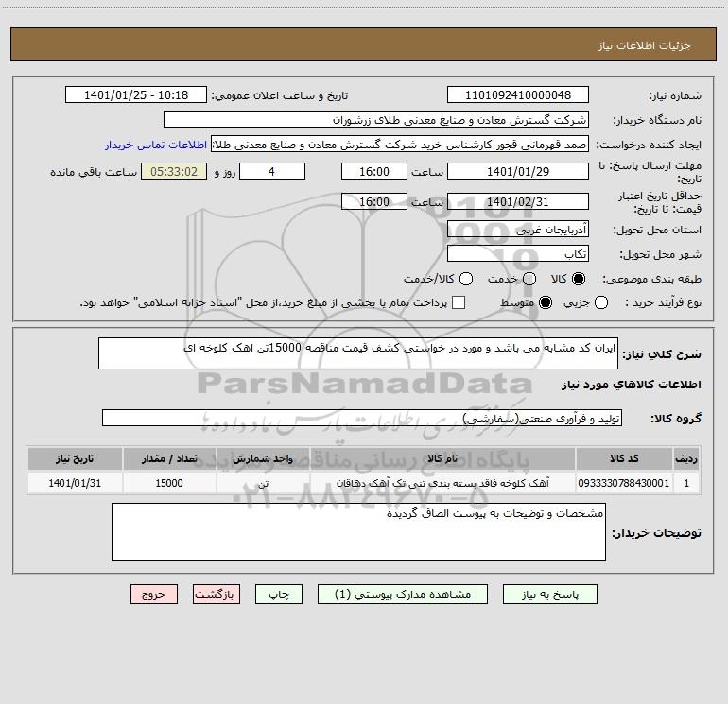This screenshot has width=728, height=704.
Task: Click the delivery province field آذربایجان غربی
Action: tap(518, 229)
